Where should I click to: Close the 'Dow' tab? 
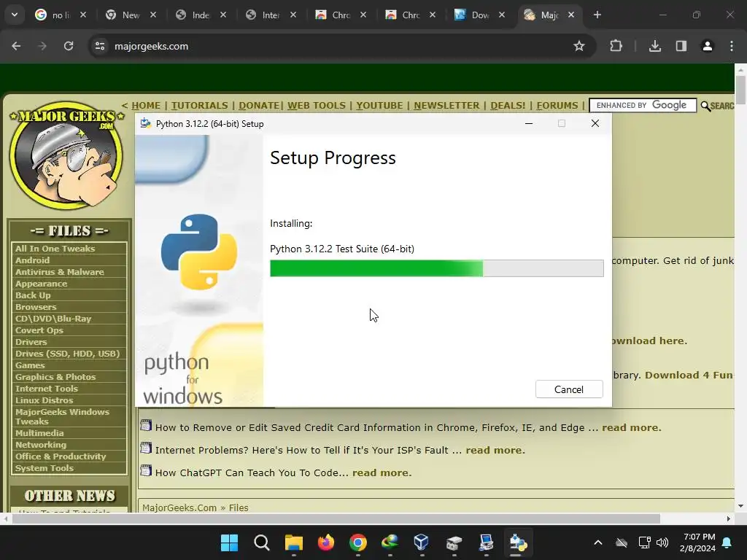point(502,15)
